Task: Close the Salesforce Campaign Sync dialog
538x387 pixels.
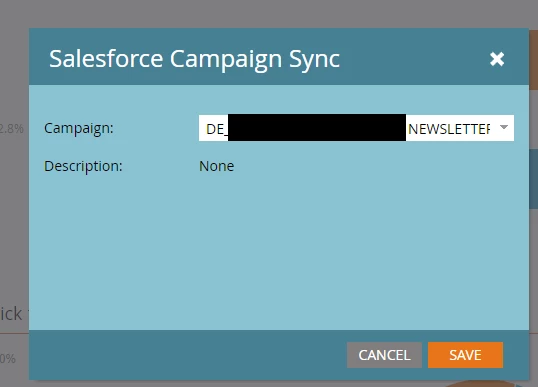Action: click(497, 59)
